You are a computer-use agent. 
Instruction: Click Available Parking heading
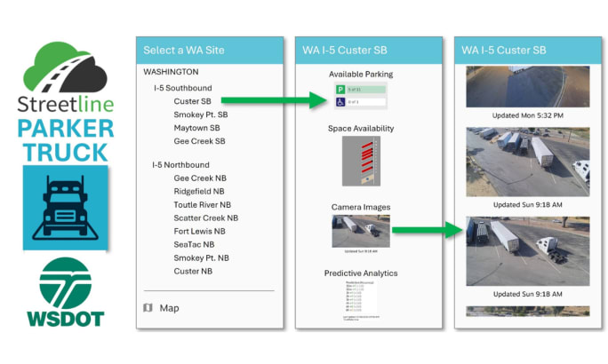click(361, 75)
